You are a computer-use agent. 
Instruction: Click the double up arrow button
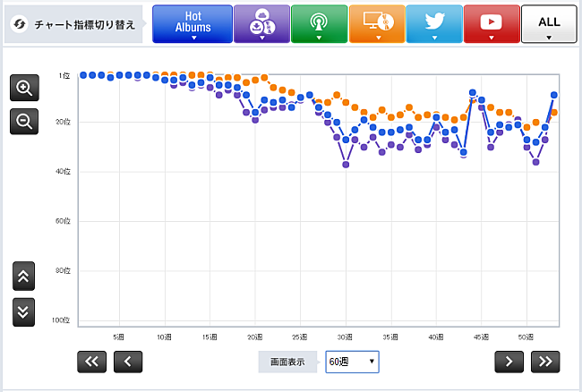24,277
